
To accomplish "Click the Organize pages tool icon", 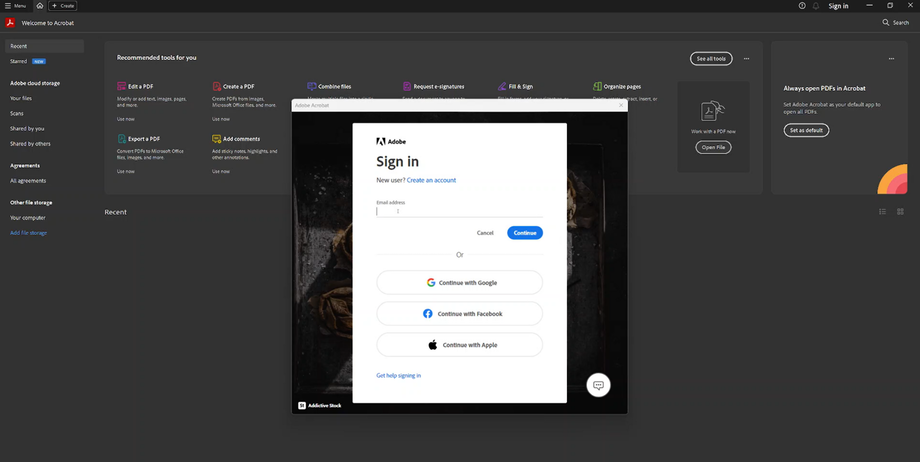I will (597, 86).
